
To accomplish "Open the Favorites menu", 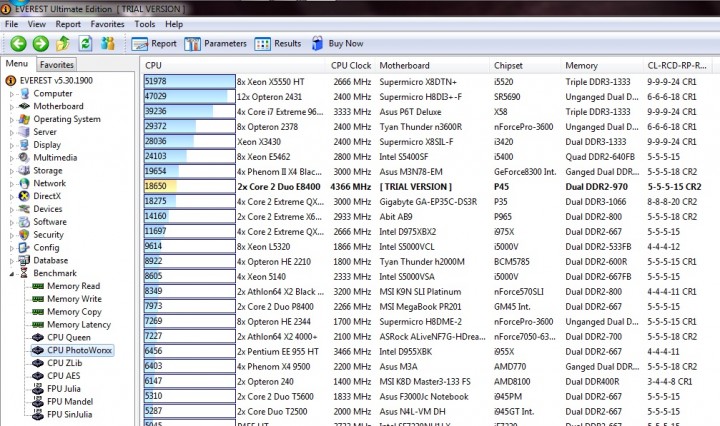I will pos(107,24).
